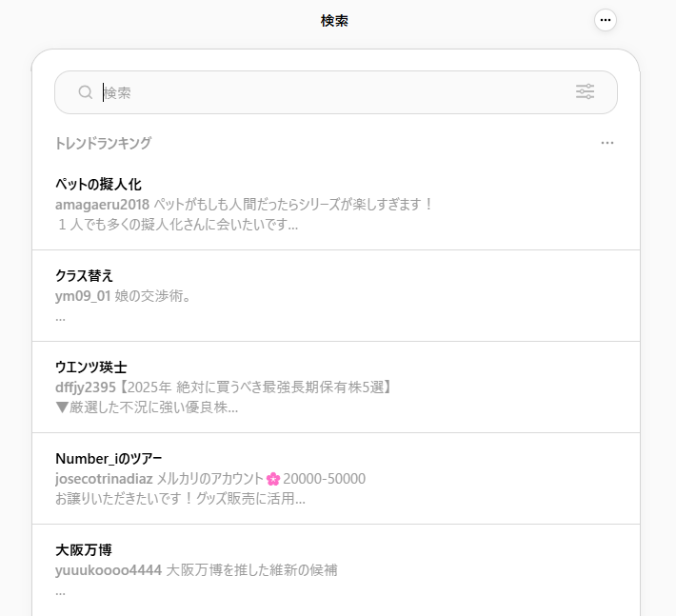Screen dimensions: 676x616
Task: Click username dffjy2395
Action: (86, 387)
